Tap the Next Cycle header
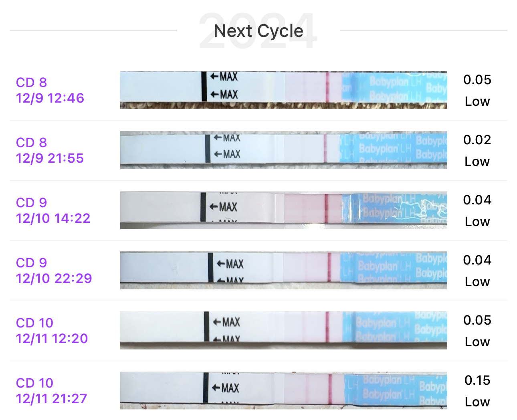 click(258, 31)
